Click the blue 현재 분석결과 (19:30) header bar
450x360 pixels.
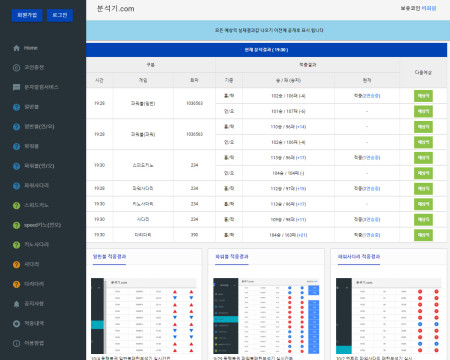pyautogui.click(x=266, y=50)
